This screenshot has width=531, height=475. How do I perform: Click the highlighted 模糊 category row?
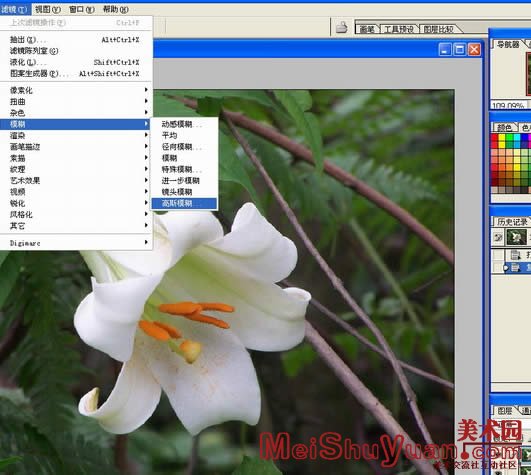tap(76, 124)
